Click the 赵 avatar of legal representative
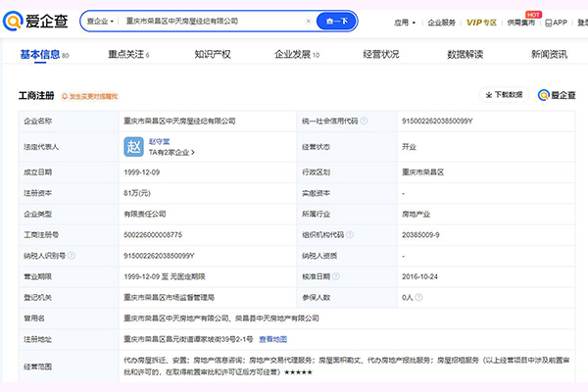 (133, 147)
